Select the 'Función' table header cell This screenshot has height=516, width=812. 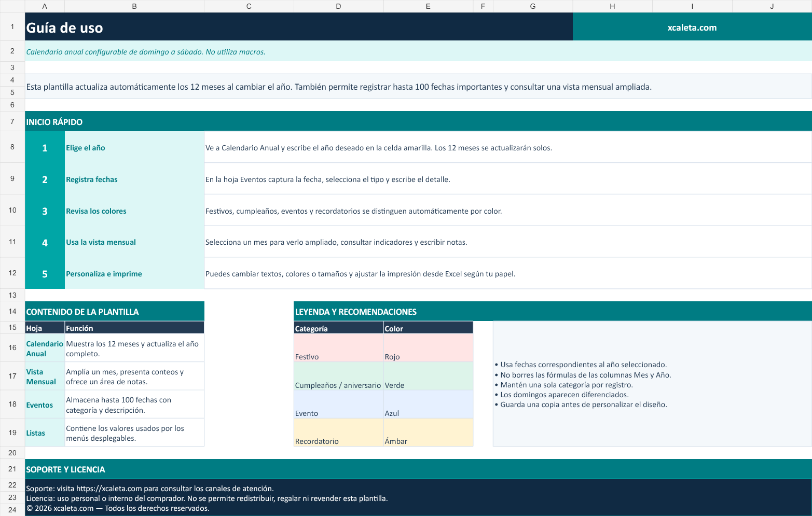click(134, 328)
